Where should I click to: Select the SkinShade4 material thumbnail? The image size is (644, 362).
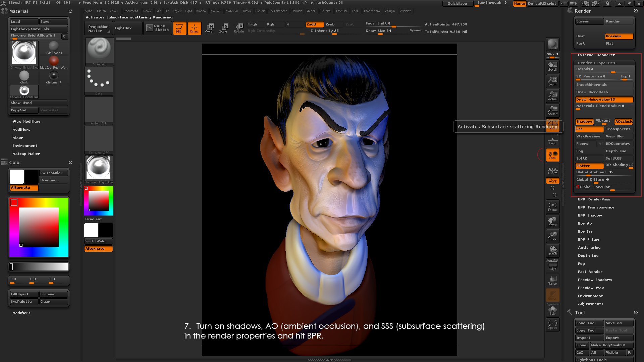click(54, 48)
